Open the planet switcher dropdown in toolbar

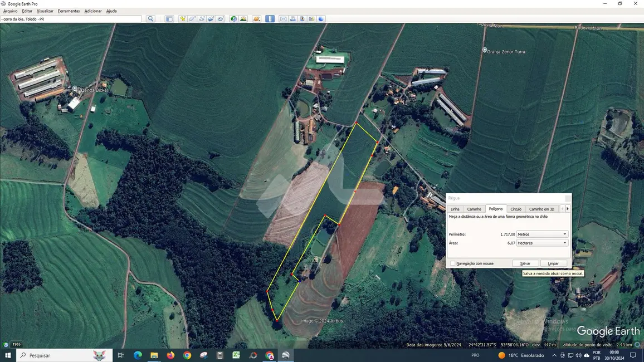click(x=256, y=19)
